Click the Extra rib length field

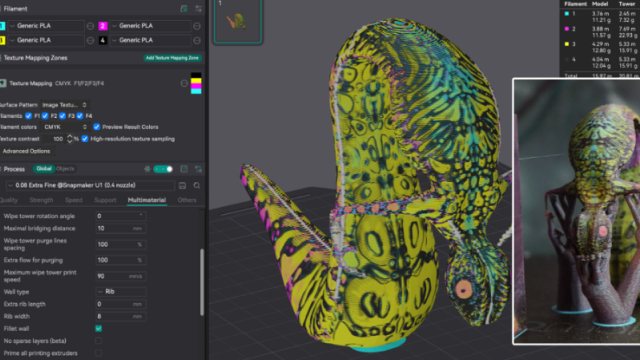click(x=120, y=304)
